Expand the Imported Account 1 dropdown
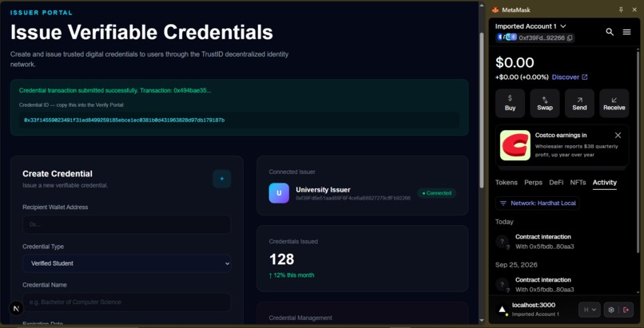644x328 pixels. click(531, 26)
